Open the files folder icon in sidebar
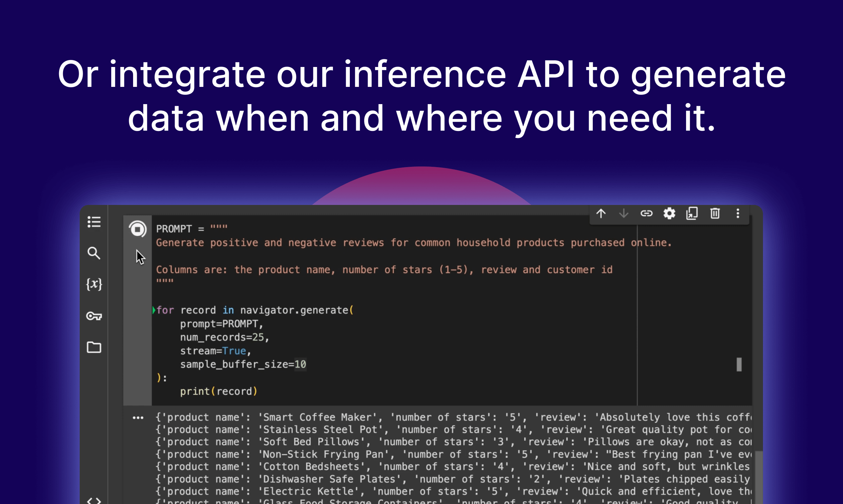Image resolution: width=843 pixels, height=504 pixels. click(x=94, y=347)
